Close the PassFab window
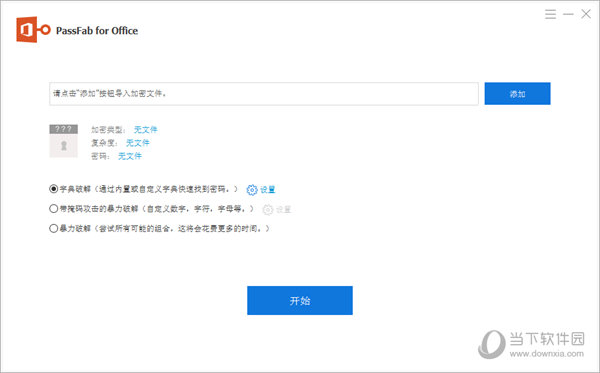 [586, 14]
